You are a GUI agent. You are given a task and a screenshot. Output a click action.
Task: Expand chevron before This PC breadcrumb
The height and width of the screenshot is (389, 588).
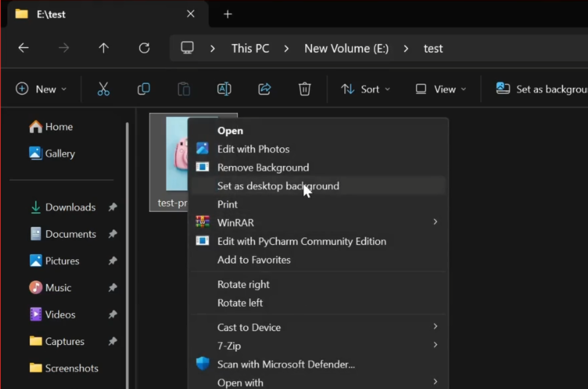click(x=213, y=49)
